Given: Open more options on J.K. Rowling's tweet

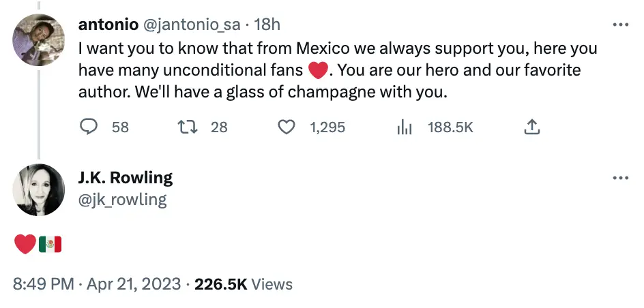Looking at the screenshot, I should point(620,179).
